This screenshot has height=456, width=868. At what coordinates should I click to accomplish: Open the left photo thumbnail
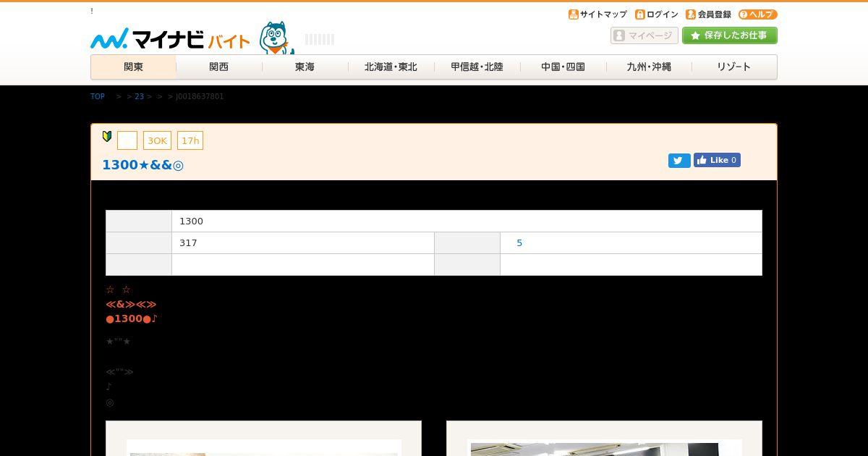(x=263, y=447)
